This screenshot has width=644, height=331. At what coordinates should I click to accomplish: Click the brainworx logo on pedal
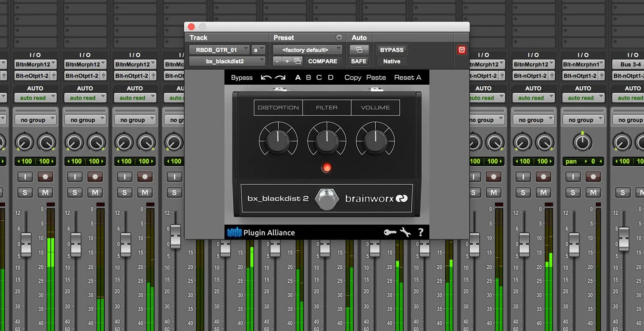click(377, 199)
